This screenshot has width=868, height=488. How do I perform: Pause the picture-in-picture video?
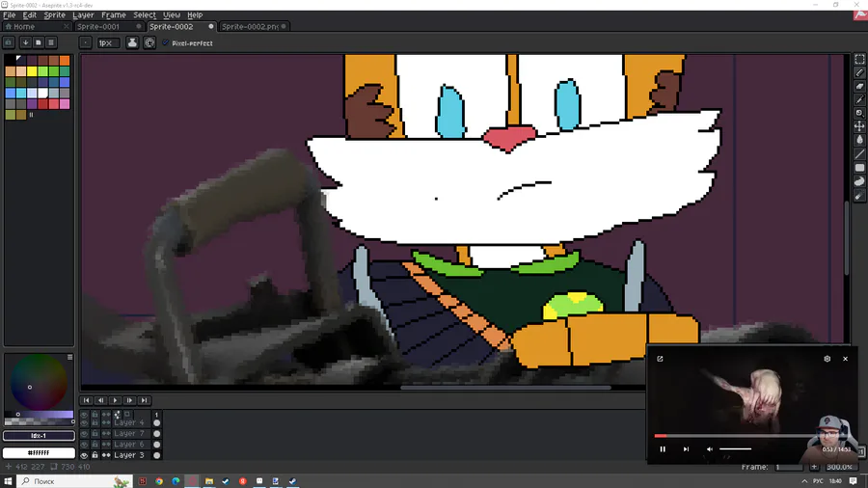663,449
